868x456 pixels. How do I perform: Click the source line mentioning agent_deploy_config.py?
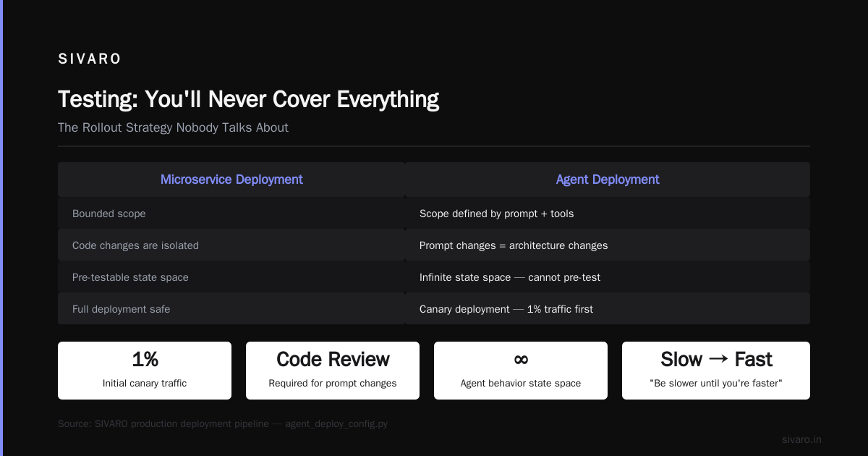223,423
